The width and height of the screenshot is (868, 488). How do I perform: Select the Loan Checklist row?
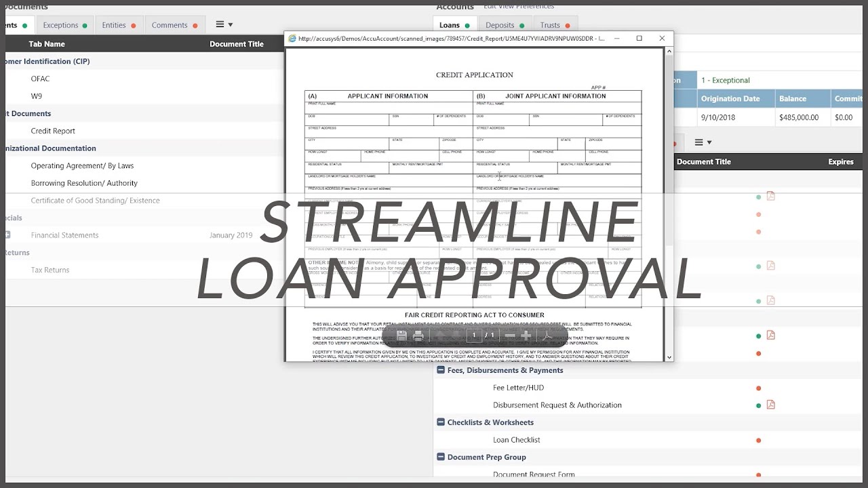517,440
